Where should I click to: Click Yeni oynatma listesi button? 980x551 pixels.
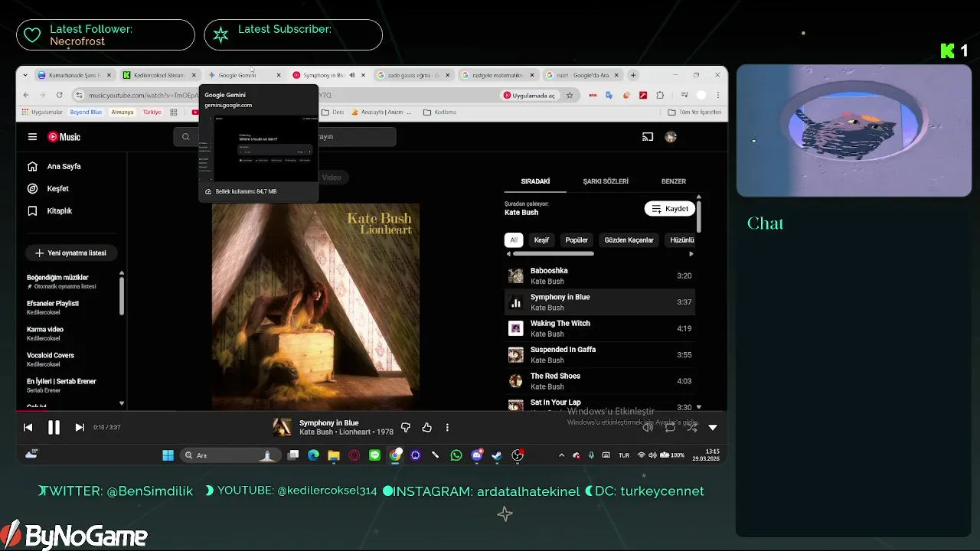(70, 253)
